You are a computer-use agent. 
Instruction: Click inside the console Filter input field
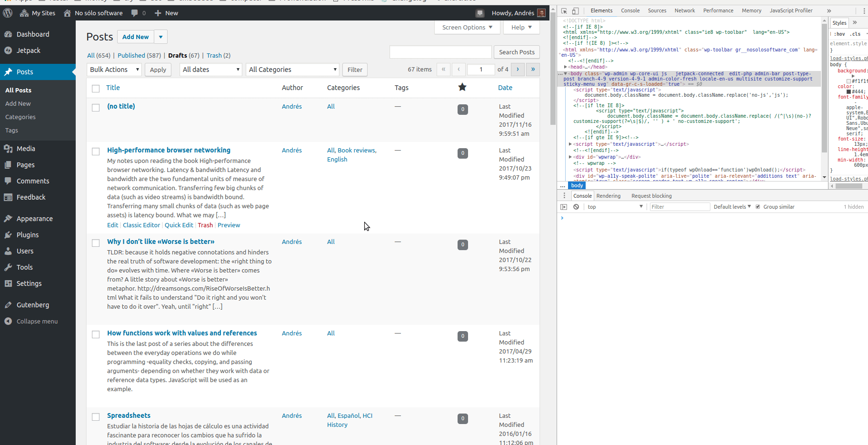679,206
